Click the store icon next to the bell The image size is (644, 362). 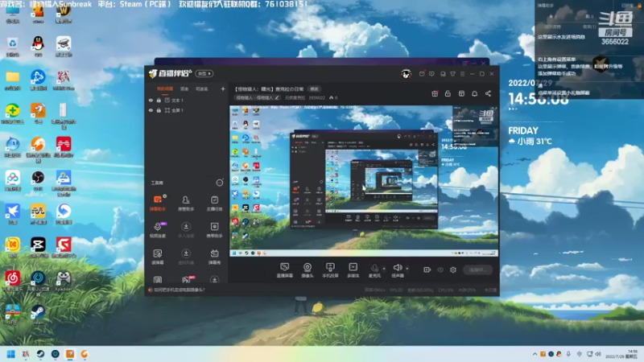point(461,93)
